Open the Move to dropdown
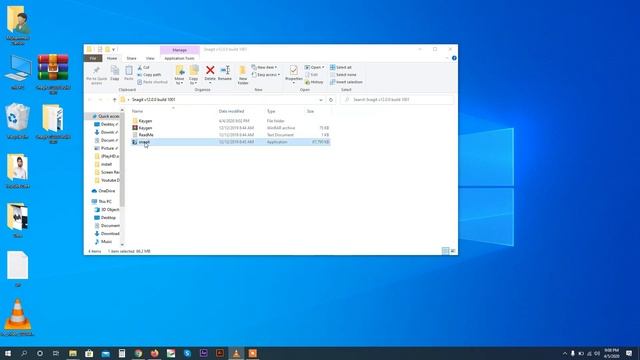The image size is (640, 360). pos(179,75)
